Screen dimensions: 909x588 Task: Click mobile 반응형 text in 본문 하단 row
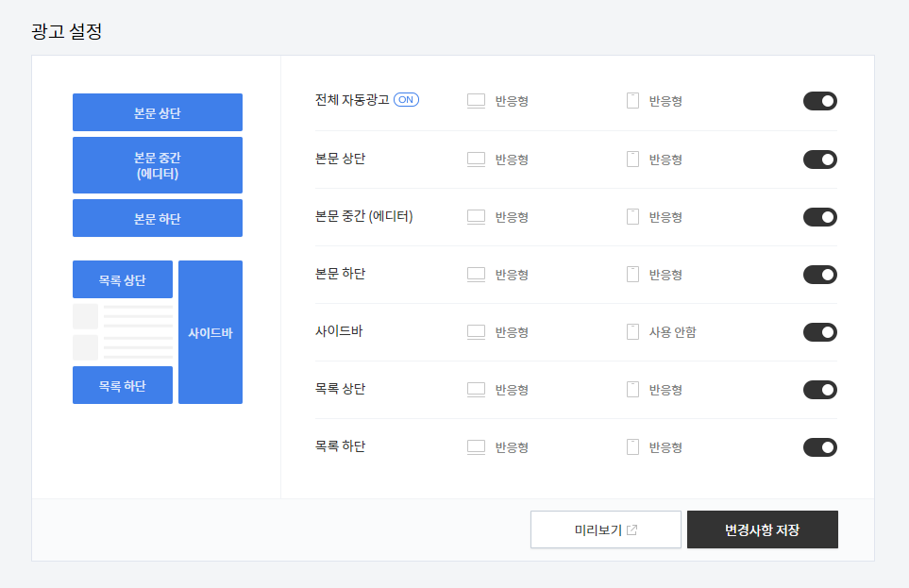pos(665,275)
